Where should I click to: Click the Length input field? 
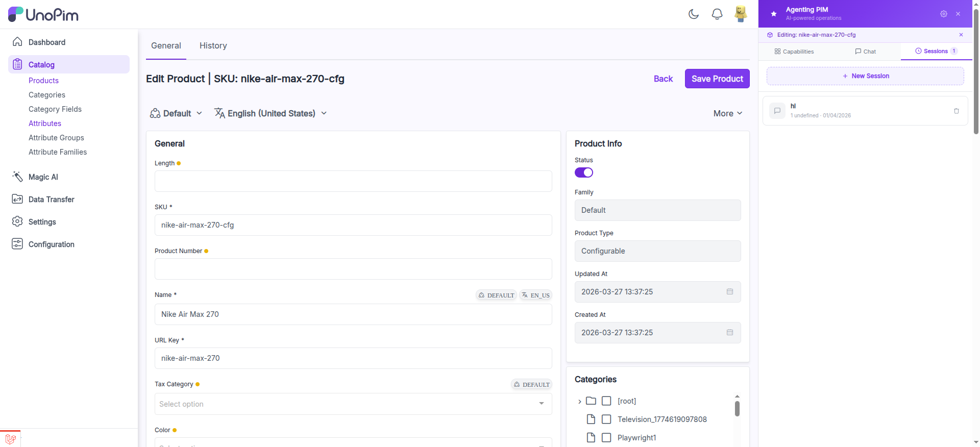point(353,181)
